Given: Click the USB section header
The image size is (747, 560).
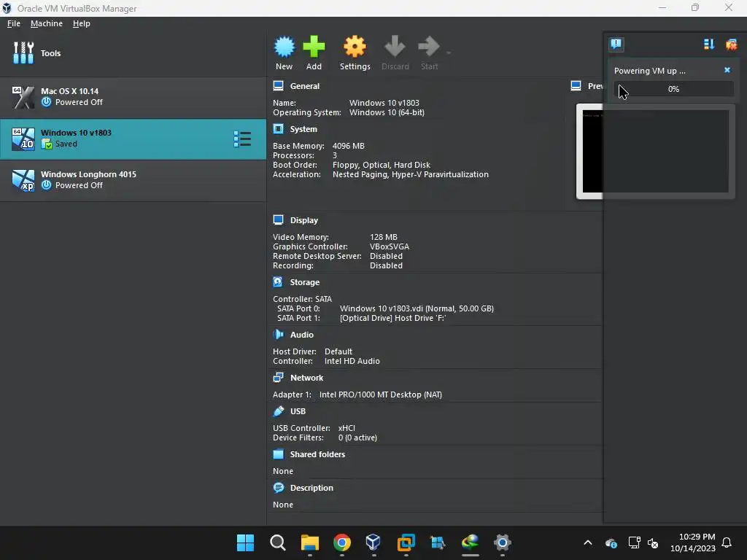Looking at the screenshot, I should coord(298,411).
